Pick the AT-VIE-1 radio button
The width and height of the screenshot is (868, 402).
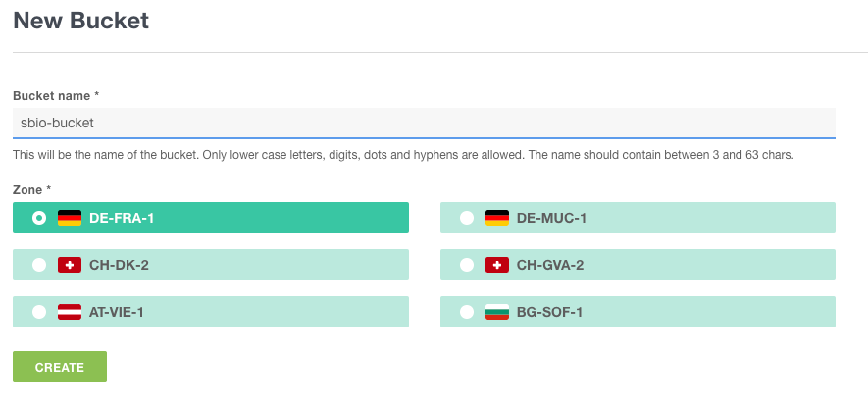[39, 312]
